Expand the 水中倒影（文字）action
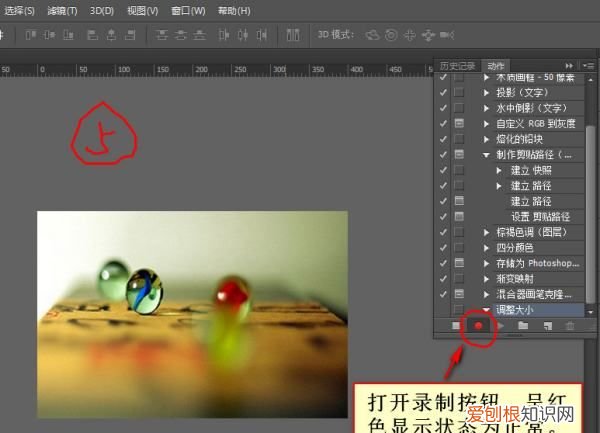Viewport: 600px width, 433px height. point(486,108)
